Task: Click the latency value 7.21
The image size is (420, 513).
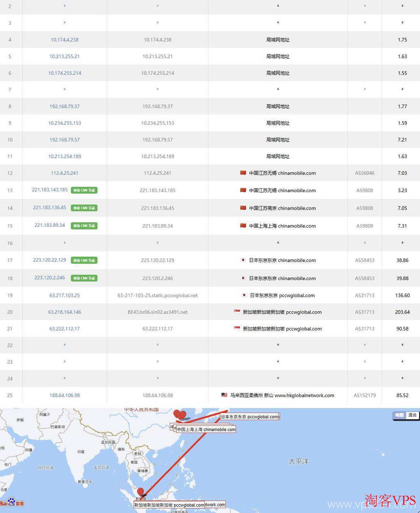Action: [x=402, y=140]
